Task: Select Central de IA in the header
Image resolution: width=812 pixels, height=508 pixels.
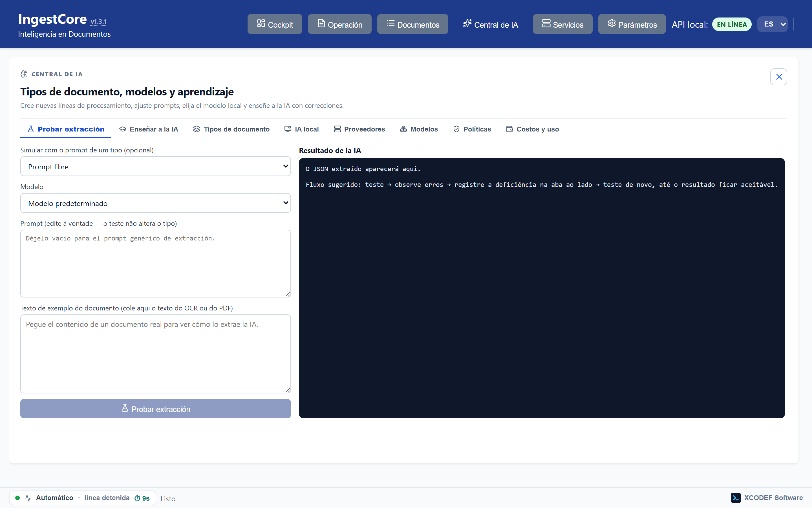Action: click(490, 24)
